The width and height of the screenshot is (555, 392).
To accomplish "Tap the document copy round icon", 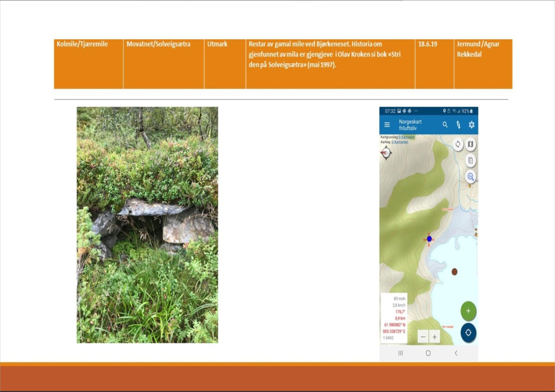I will point(471,160).
